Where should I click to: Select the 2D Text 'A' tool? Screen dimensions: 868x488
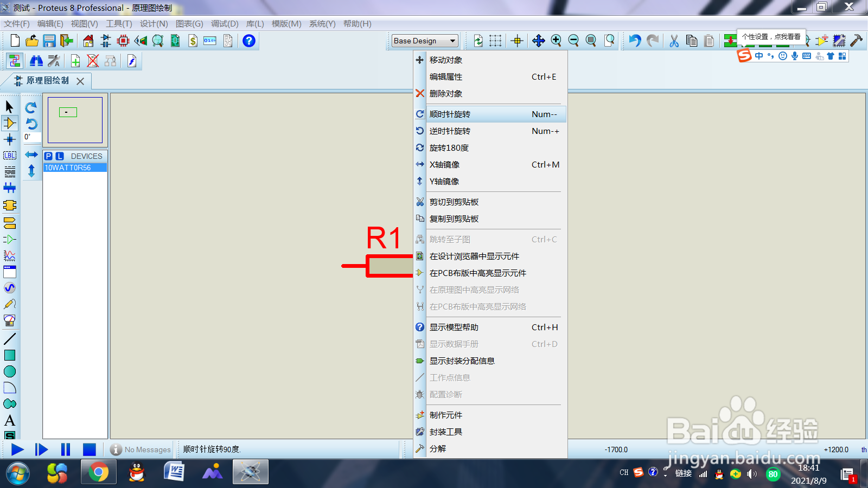point(9,420)
